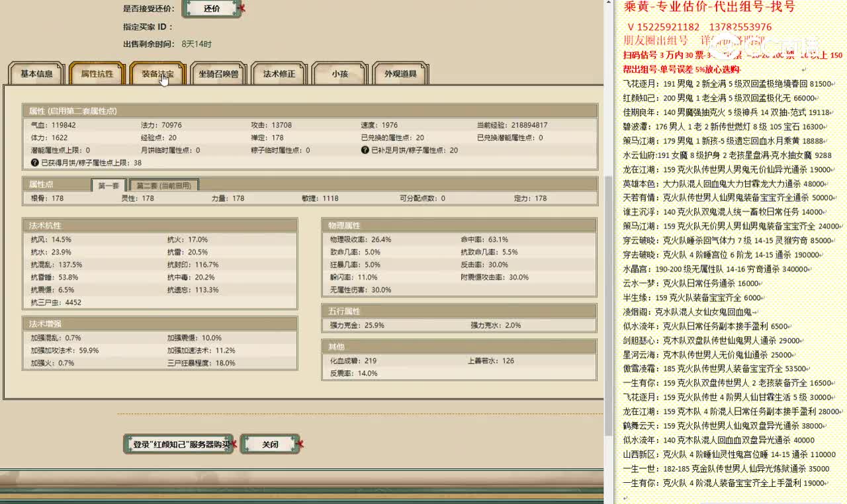Image resolution: width=847 pixels, height=504 pixels.
Task: Click the 登录"红颜知己"服务器购买 button
Action: click(178, 444)
